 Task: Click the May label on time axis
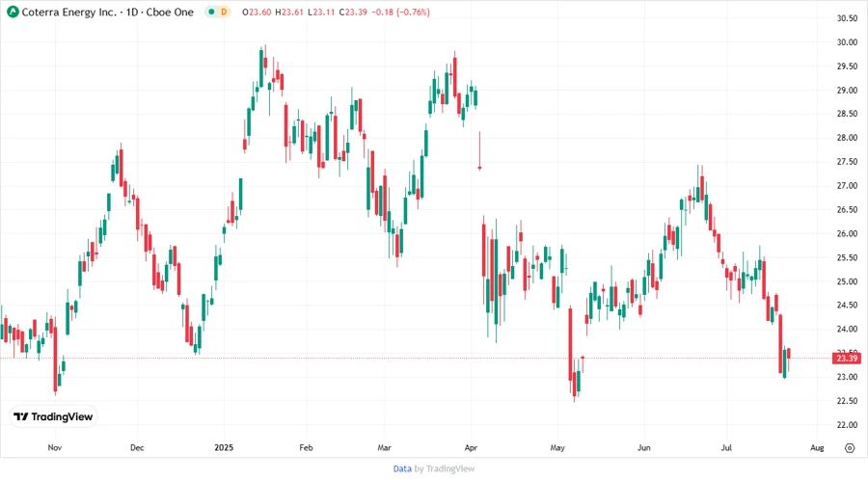tap(557, 448)
